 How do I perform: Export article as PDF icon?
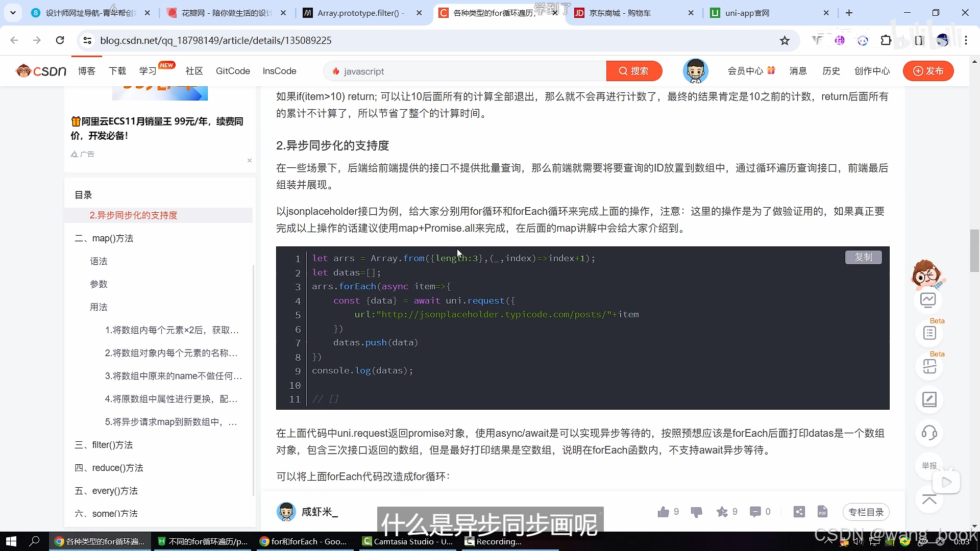point(822,512)
